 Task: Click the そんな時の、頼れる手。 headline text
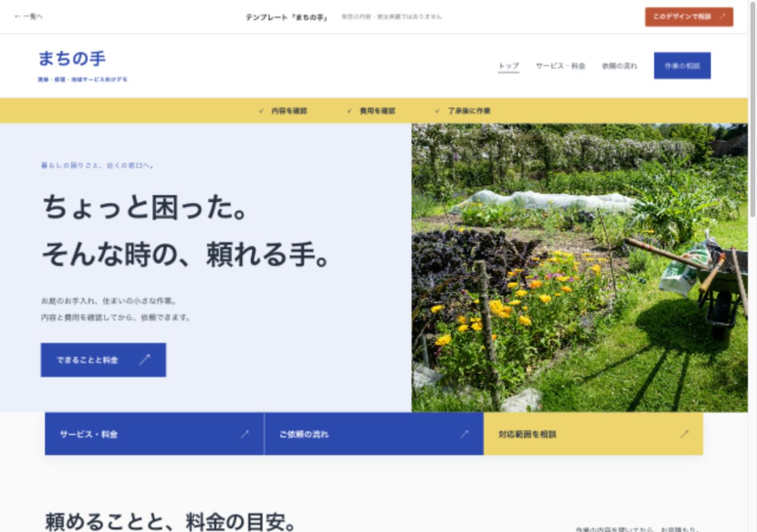tap(186, 255)
